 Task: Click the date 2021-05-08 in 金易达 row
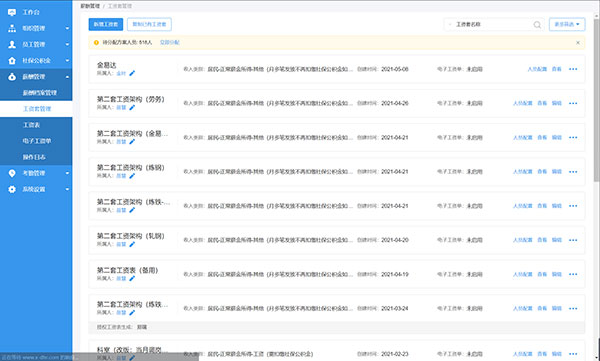395,69
